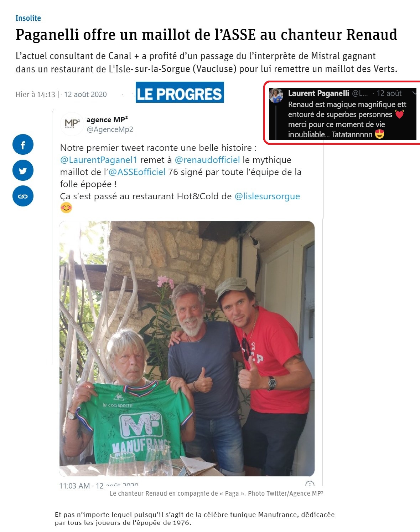
Task: Open the tweet photo of Renaud
Action: click(187, 349)
